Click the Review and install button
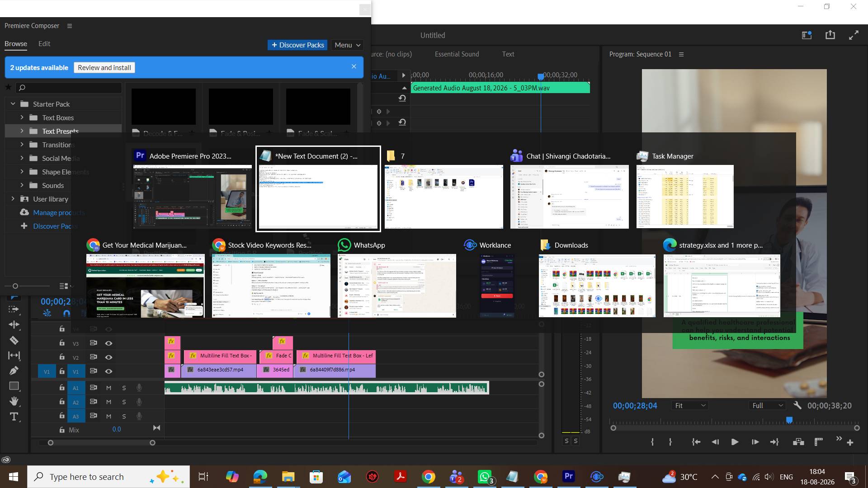 click(x=104, y=67)
